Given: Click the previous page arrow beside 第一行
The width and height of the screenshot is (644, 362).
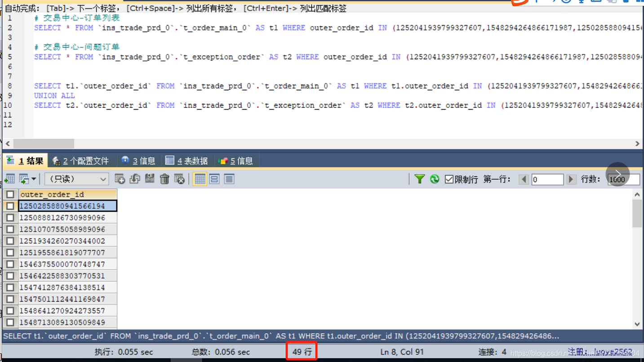Looking at the screenshot, I should pos(524,179).
